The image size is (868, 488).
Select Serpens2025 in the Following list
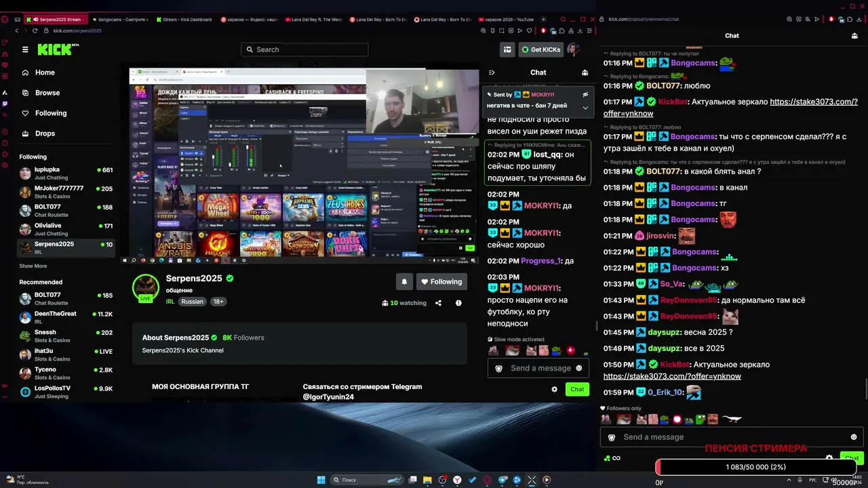tap(66, 247)
